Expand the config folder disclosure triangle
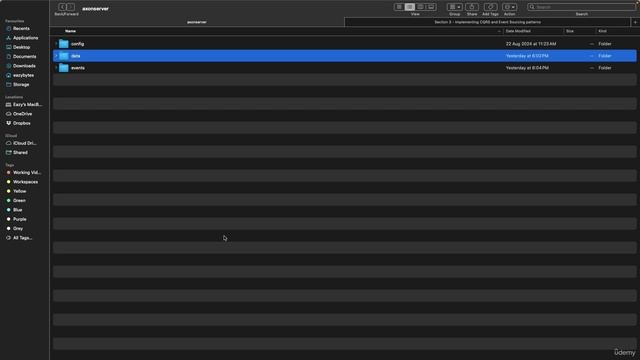Viewport: 640px width, 360px height. [56, 44]
